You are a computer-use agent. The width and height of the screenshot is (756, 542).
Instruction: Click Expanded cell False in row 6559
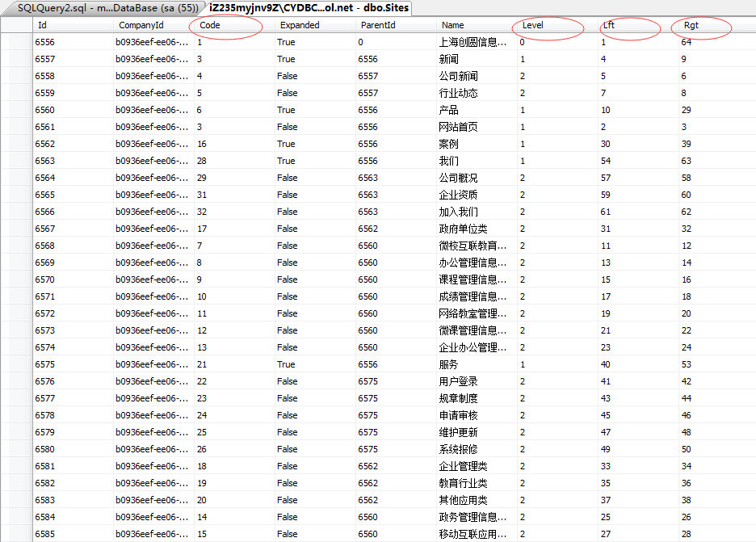click(315, 93)
